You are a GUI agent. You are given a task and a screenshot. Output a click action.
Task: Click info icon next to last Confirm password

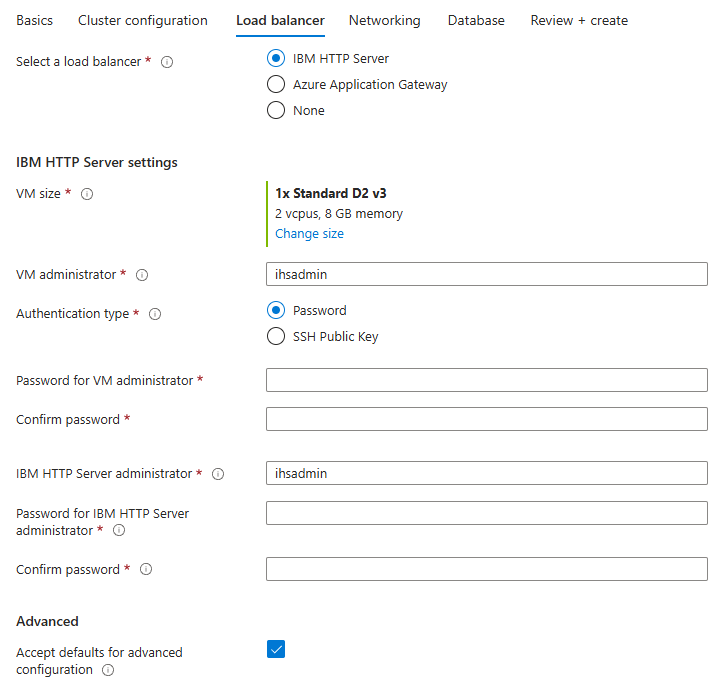pos(146,570)
